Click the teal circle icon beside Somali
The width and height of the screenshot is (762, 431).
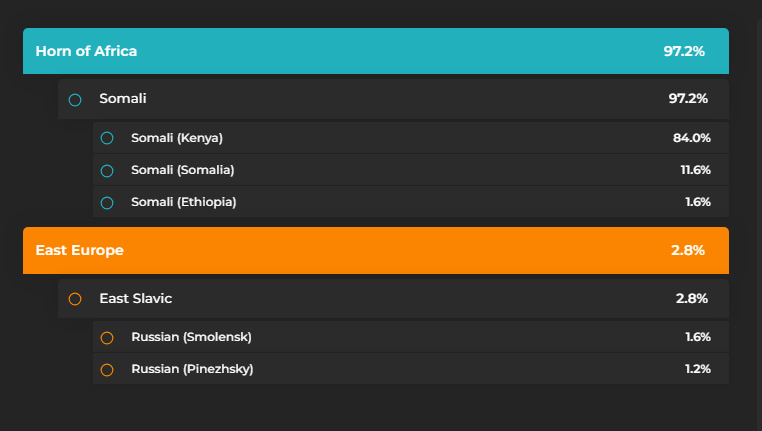75,99
